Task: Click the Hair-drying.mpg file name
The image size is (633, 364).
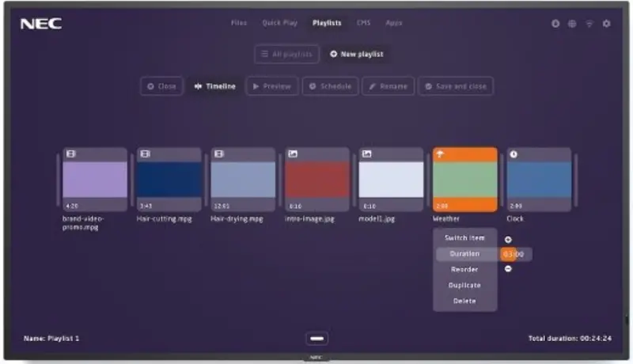Action: (x=237, y=218)
